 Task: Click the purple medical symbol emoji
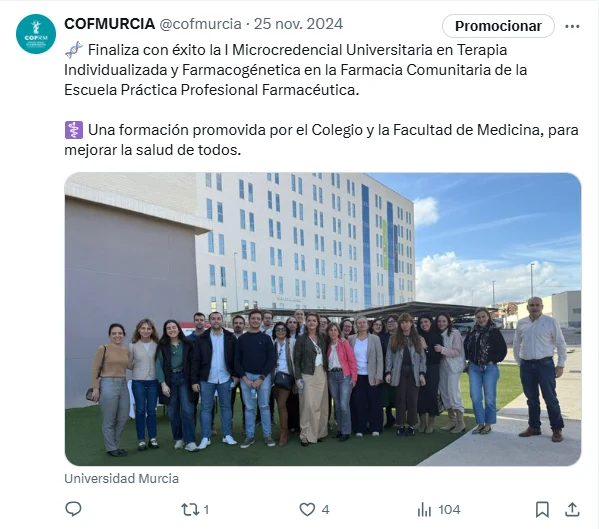(74, 130)
